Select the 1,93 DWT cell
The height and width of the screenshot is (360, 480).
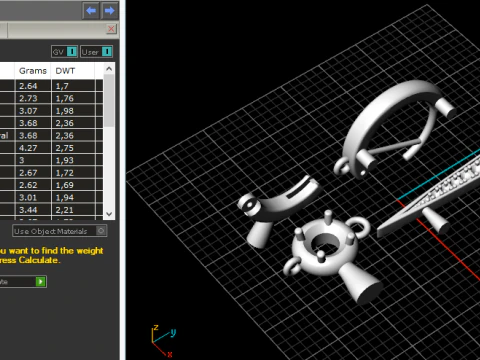pyautogui.click(x=73, y=160)
